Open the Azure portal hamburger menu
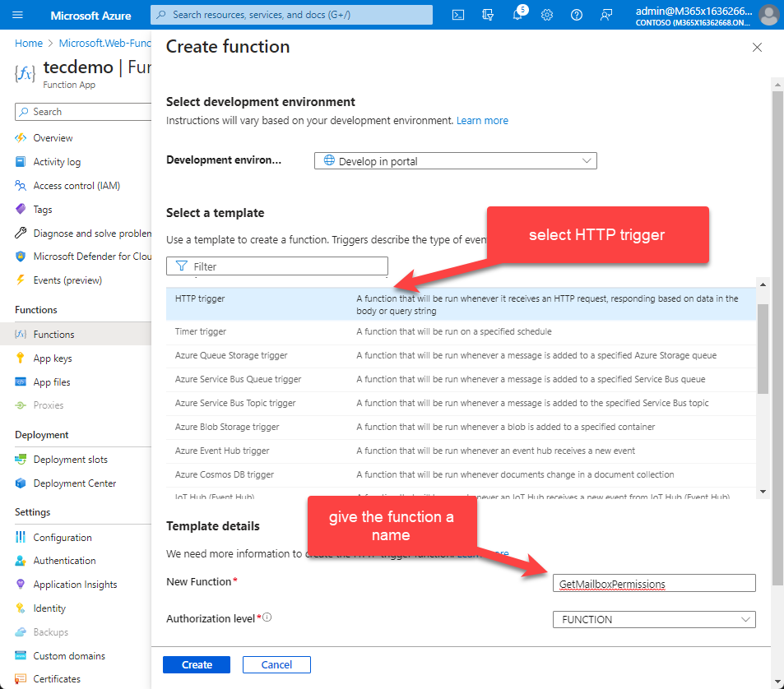The image size is (784, 689). (x=17, y=15)
